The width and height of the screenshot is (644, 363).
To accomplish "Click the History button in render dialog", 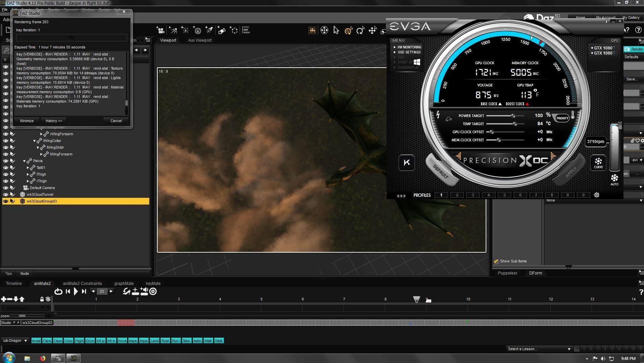I will pyautogui.click(x=54, y=121).
